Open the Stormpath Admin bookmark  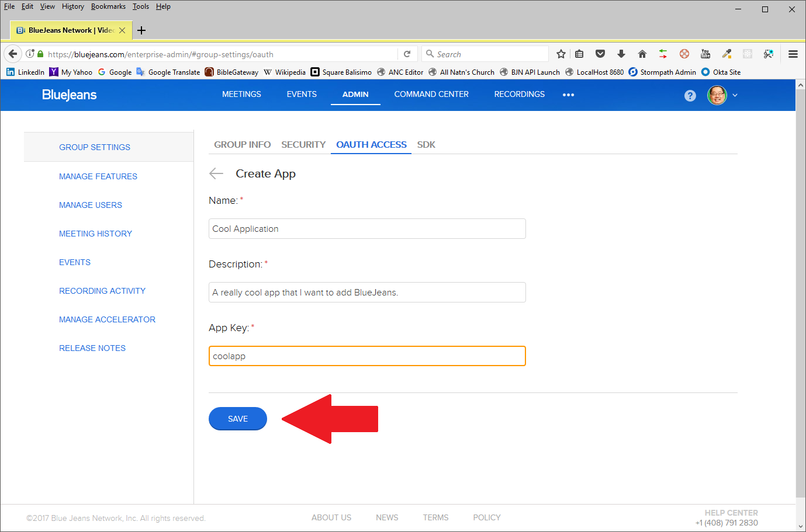(662, 72)
